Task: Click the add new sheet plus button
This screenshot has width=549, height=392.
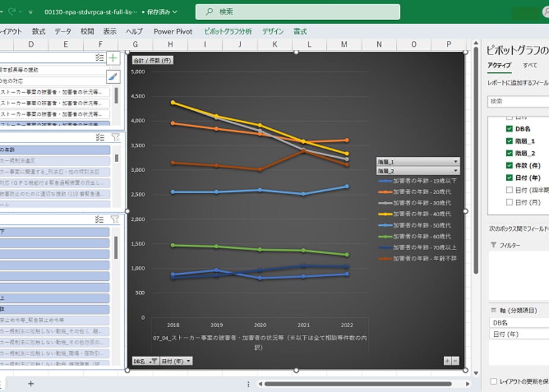Action: (x=31, y=384)
